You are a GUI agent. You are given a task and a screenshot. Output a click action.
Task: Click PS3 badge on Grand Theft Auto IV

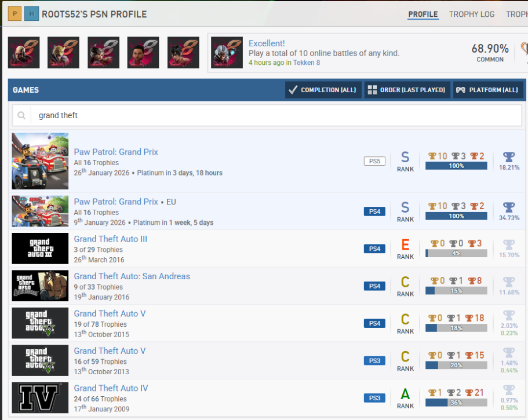click(x=374, y=397)
